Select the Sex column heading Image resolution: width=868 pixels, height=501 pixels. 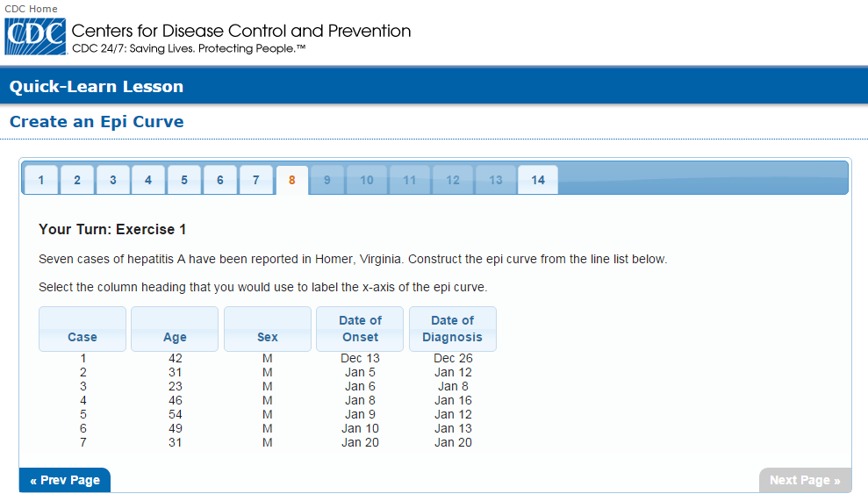(268, 329)
